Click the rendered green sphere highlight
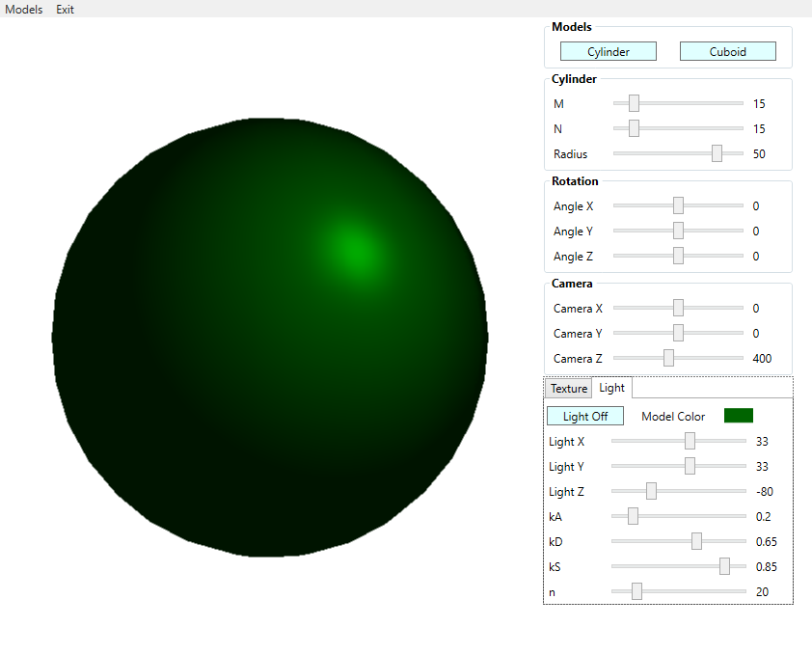 point(354,249)
